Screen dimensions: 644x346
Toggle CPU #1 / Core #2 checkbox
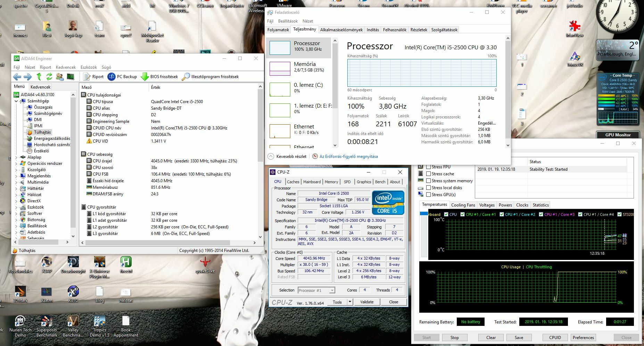coord(502,214)
